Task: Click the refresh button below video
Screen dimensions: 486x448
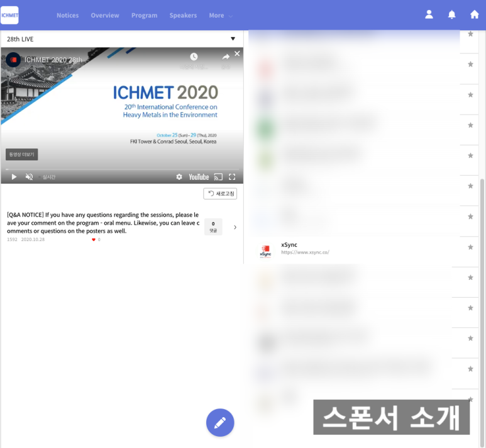Action: (220, 194)
